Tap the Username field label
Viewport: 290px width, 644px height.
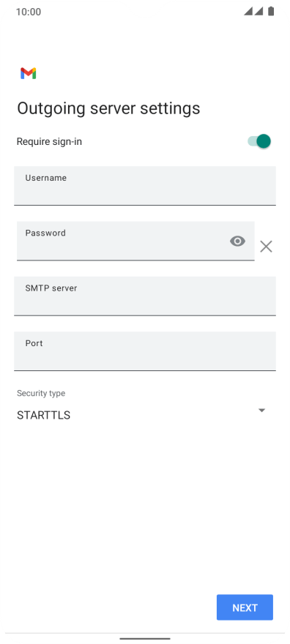pyautogui.click(x=46, y=178)
